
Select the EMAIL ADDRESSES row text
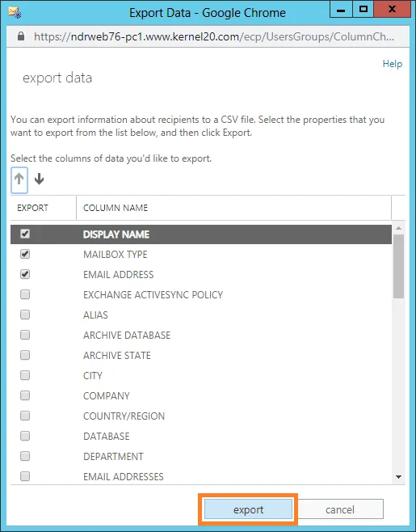click(124, 476)
